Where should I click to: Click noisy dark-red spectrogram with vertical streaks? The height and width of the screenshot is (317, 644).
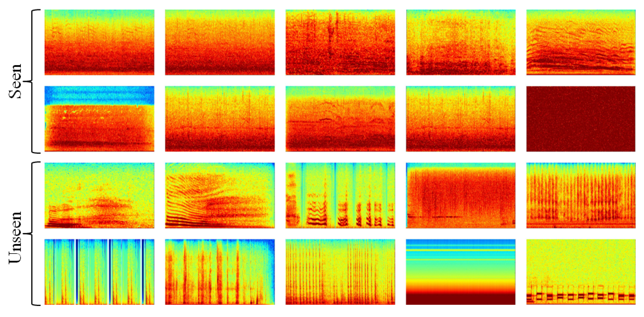tap(340, 42)
